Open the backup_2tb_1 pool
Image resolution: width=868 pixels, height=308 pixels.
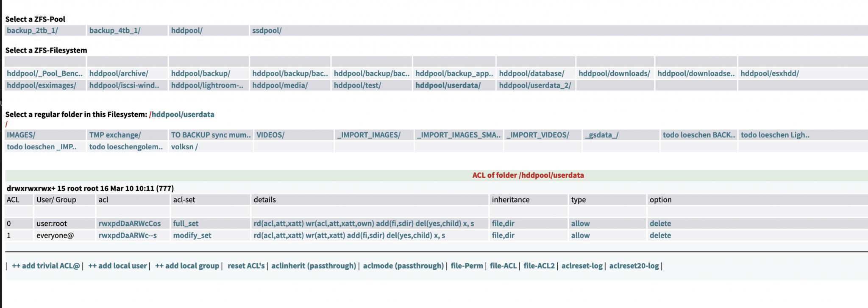point(32,31)
